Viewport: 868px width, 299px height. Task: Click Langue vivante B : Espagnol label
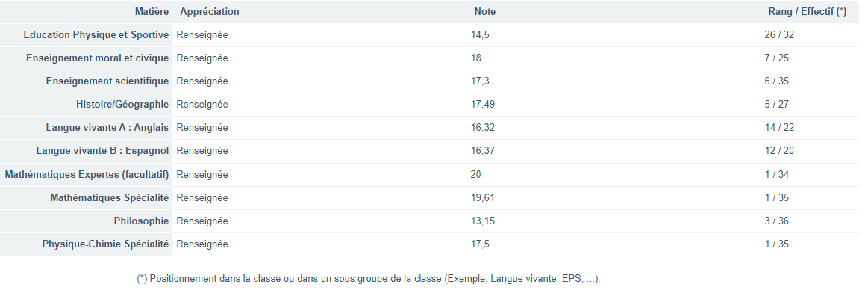pos(102,151)
